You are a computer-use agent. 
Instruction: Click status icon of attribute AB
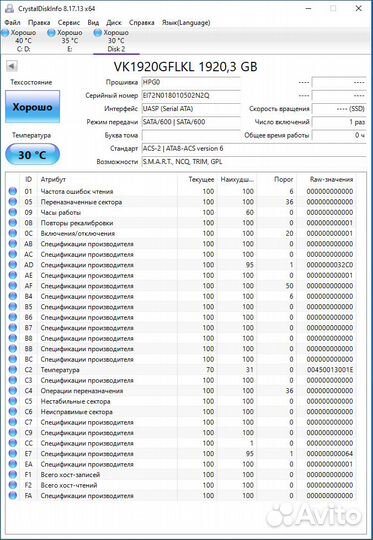[13, 244]
